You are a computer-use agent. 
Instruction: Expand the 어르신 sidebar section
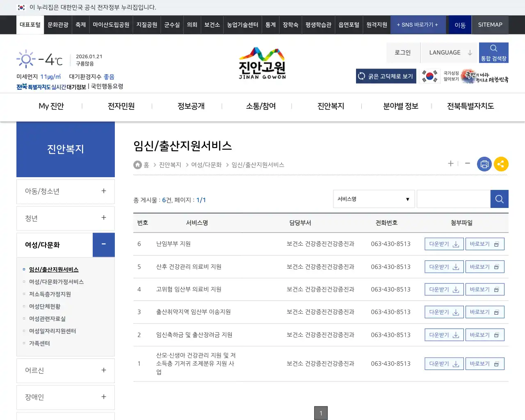[x=103, y=370]
